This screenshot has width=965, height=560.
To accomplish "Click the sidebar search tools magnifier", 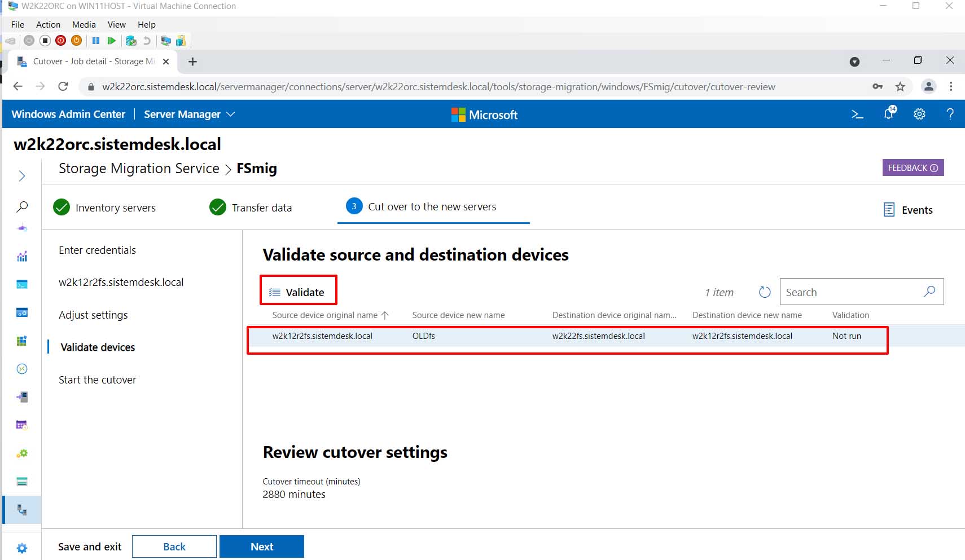I will pos(22,207).
